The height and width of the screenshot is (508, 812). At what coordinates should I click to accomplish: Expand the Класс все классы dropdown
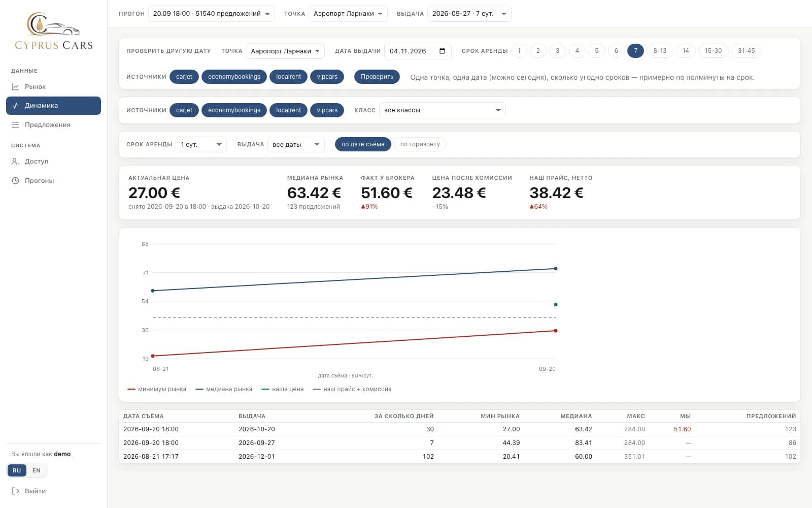coord(443,110)
